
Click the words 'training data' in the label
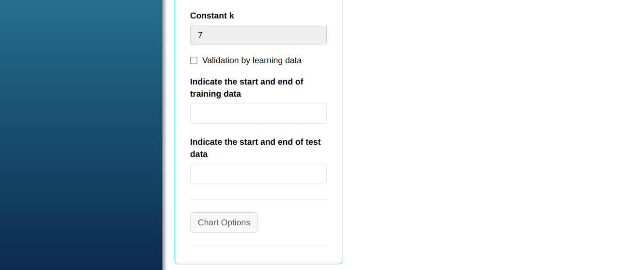point(215,94)
